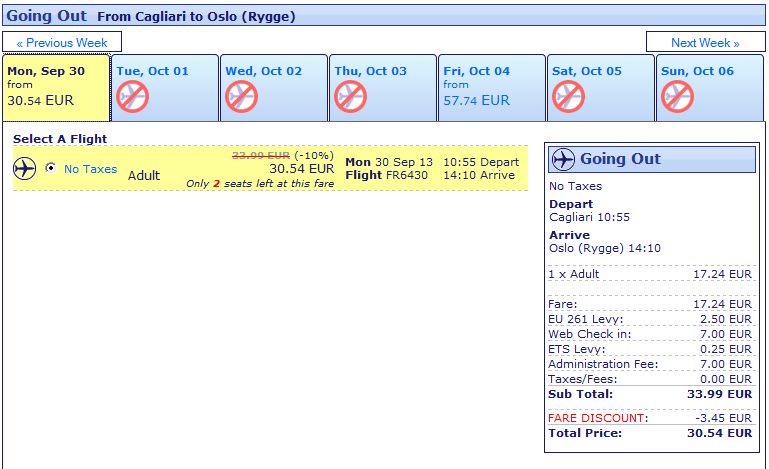Select the Mon, Sep 30 tab

point(56,88)
